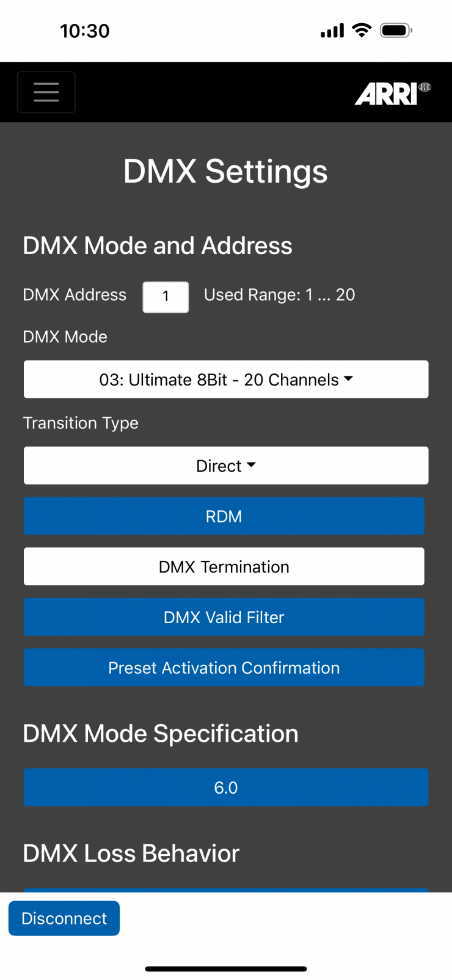The width and height of the screenshot is (452, 980).
Task: Tap the Used Range text
Action: [x=279, y=295]
